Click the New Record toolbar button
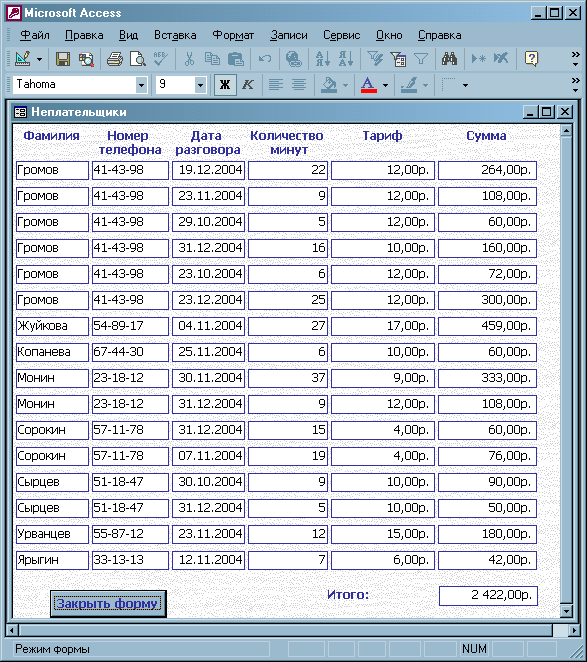The height and width of the screenshot is (662, 587). 478,59
